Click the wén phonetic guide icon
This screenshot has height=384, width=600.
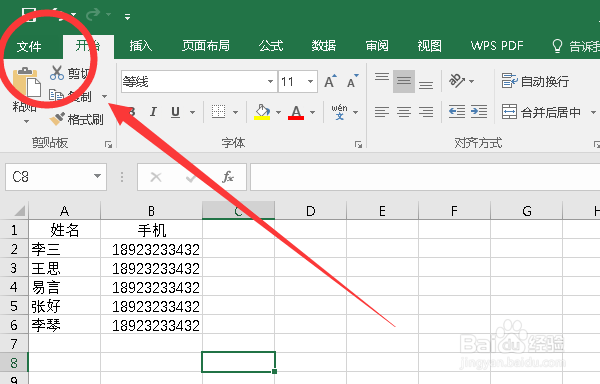(339, 112)
